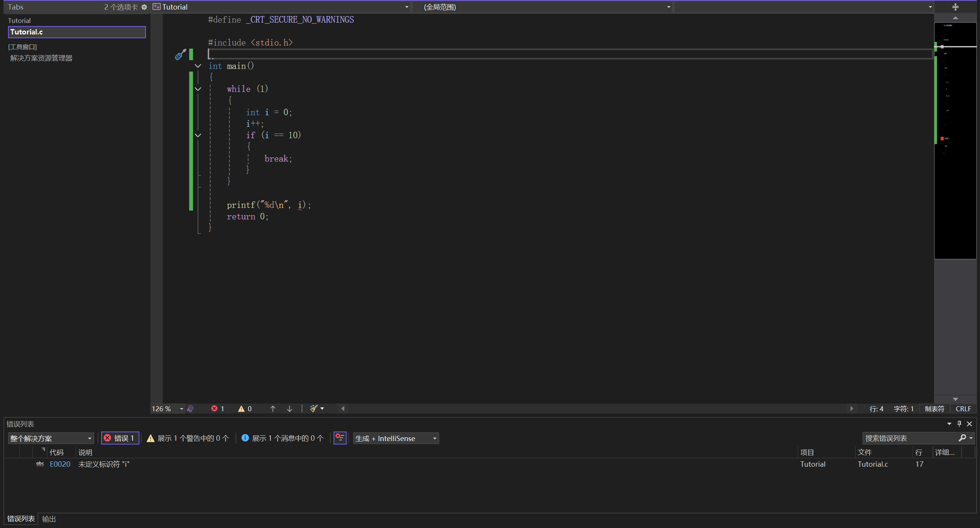
Task: Click the 行: 4 line indicator
Action: tap(877, 409)
